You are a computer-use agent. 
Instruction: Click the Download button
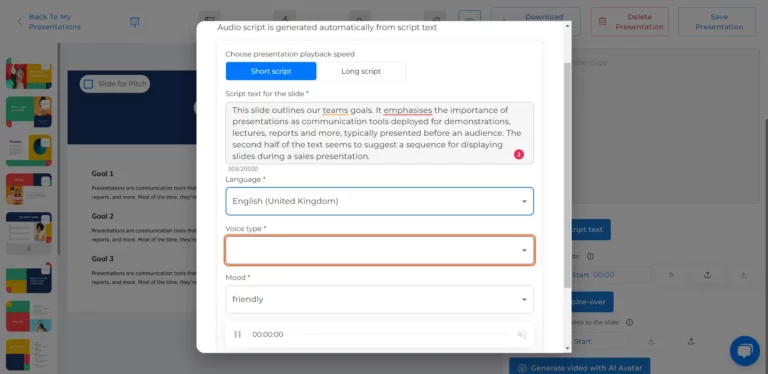click(536, 22)
